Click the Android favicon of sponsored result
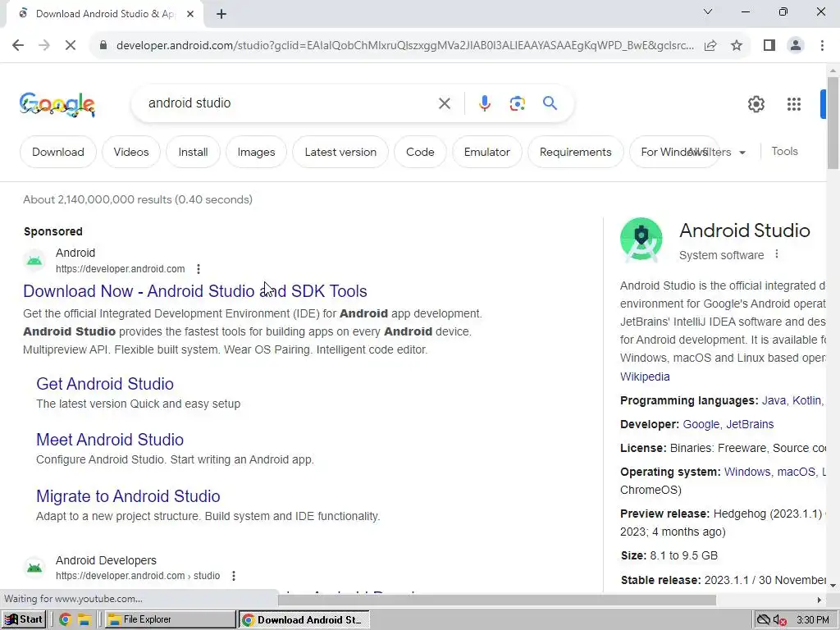Image resolution: width=840 pixels, height=630 pixels. 34,261
